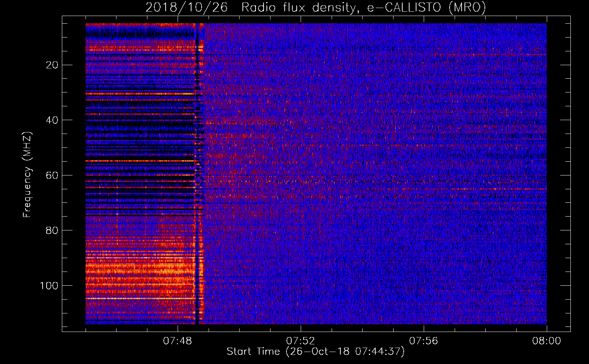Image resolution: width=589 pixels, height=364 pixels.
Task: Click the '40' frequency tick label
Action: [x=52, y=120]
